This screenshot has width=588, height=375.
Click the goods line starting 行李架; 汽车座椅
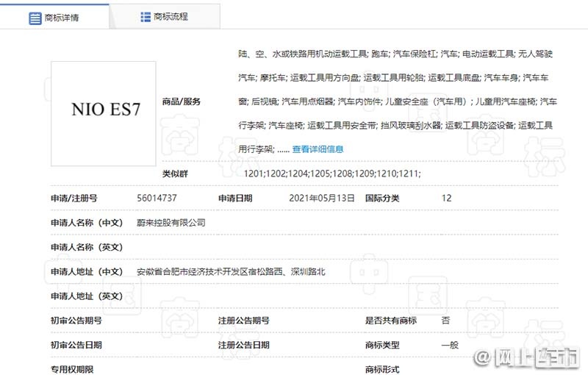tap(395, 125)
